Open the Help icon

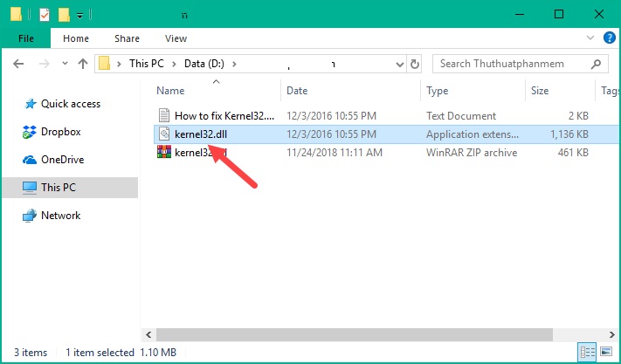609,38
